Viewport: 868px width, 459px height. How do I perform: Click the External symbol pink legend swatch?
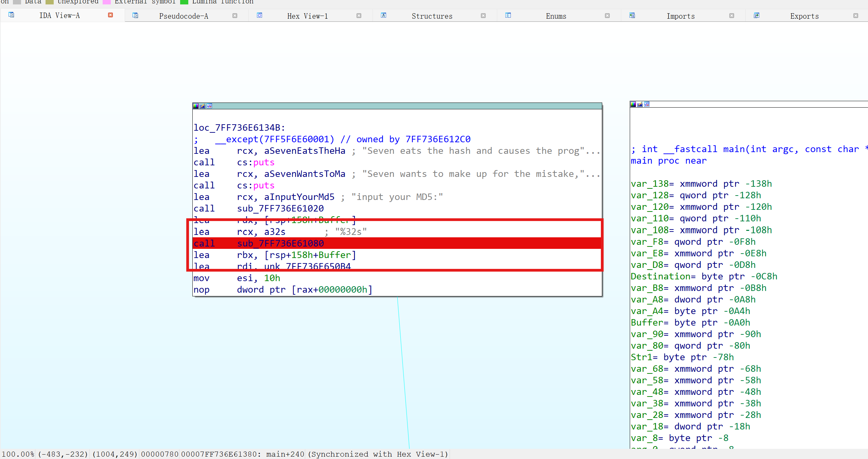[107, 2]
